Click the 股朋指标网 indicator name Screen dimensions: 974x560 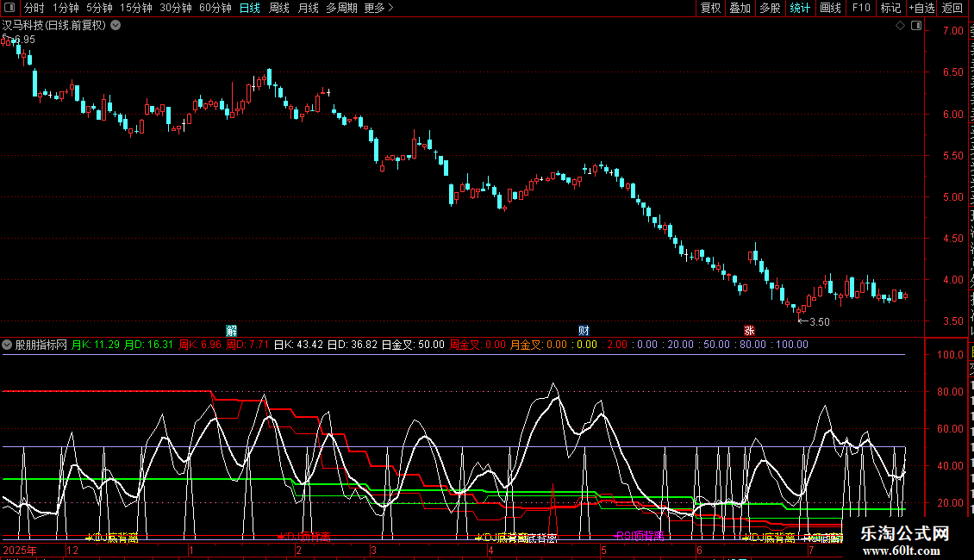(x=41, y=345)
